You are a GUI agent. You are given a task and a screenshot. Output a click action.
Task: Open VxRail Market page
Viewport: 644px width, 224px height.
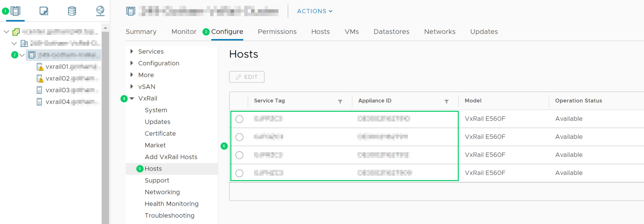(x=155, y=145)
